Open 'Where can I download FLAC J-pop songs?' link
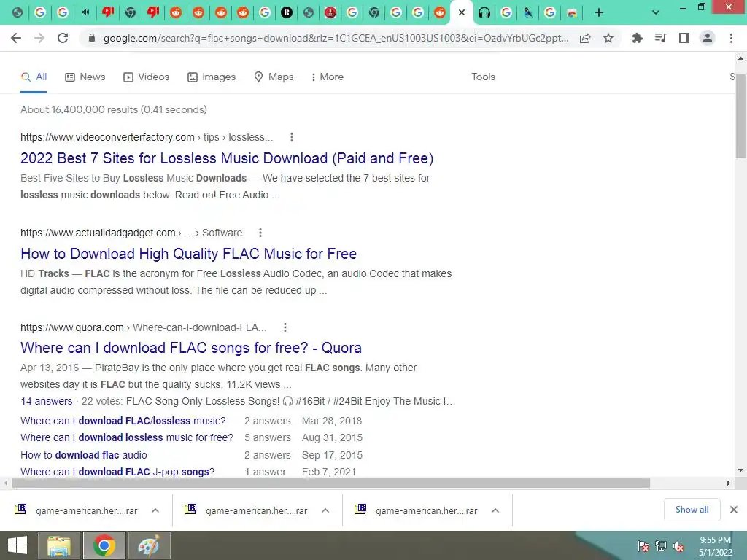The image size is (747, 560). click(x=117, y=472)
